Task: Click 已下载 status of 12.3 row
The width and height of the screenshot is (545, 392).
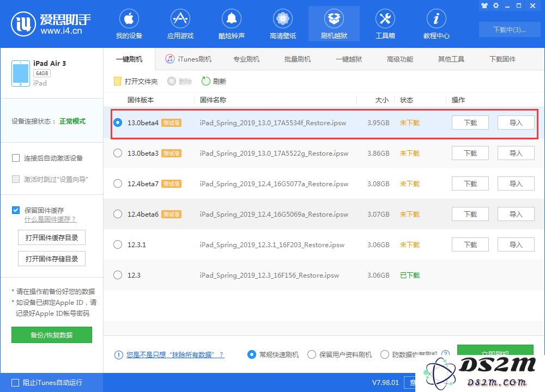Action: point(410,275)
